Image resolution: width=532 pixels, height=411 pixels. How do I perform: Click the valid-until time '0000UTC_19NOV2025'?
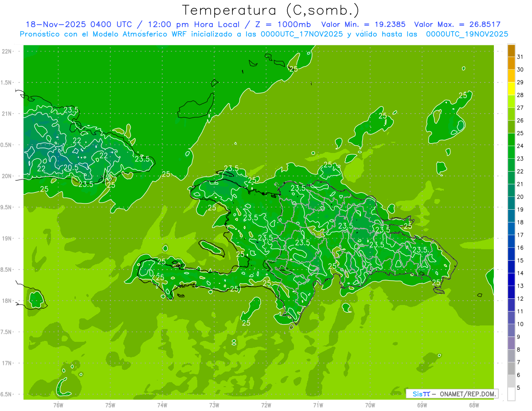pyautogui.click(x=467, y=34)
